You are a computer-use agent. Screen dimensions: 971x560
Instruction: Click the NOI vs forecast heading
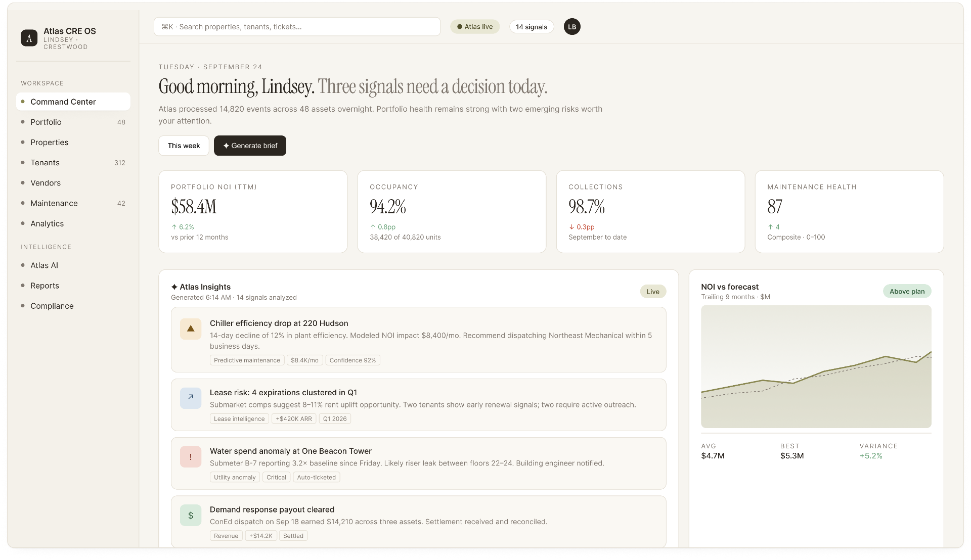(x=730, y=287)
